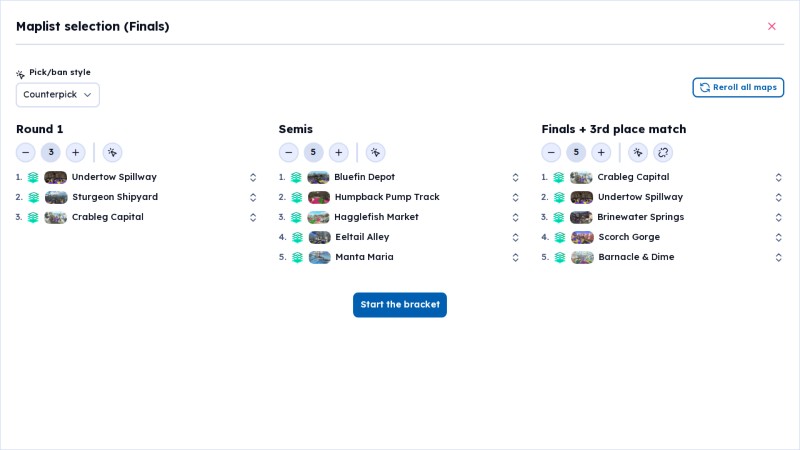Open map selector for Eeltail Alley
This screenshot has height=450, width=800.
pos(515,237)
